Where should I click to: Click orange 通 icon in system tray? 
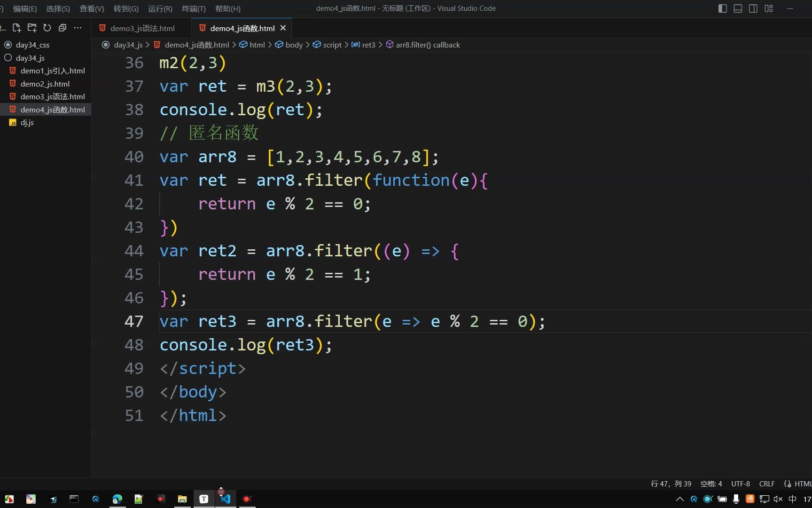[x=750, y=499]
